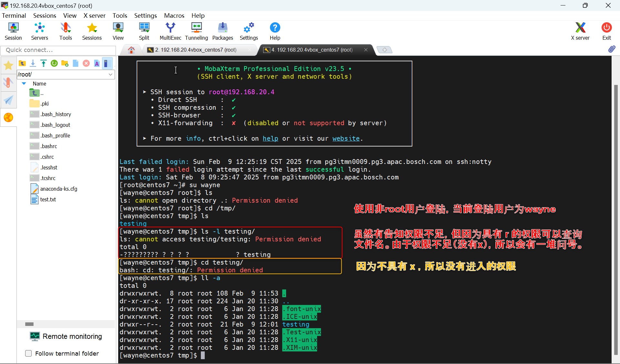Open a new tab with plus button

click(x=384, y=50)
